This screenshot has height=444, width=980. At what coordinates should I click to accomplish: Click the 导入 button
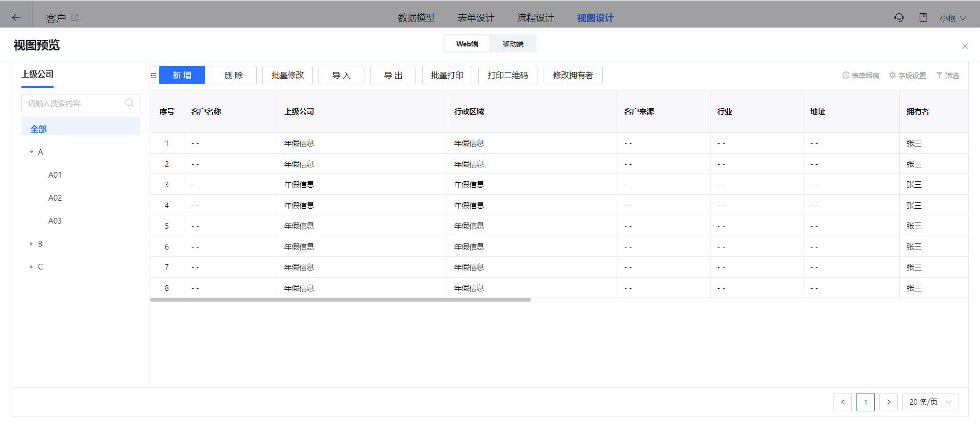[341, 75]
